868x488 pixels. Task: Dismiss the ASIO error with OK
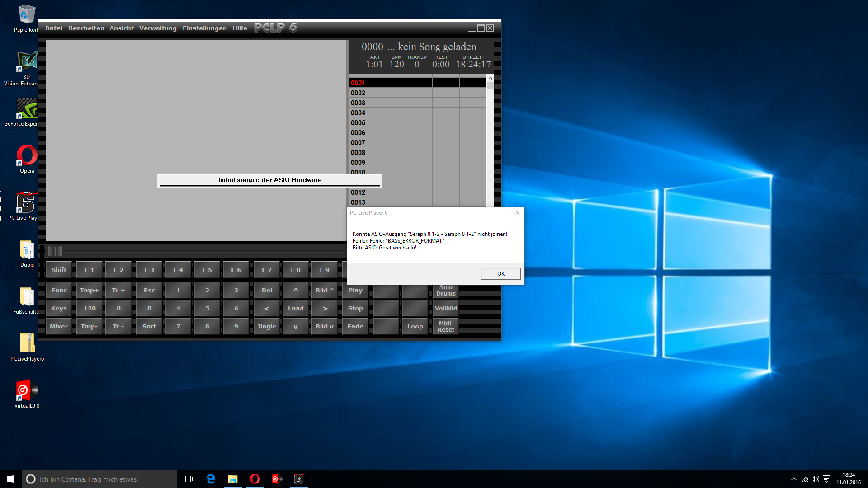(500, 273)
